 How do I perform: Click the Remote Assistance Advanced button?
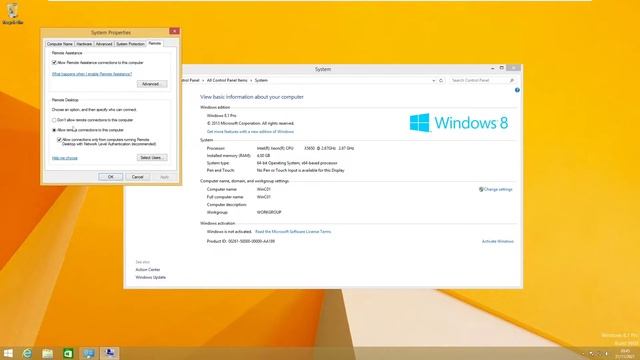[x=152, y=84]
